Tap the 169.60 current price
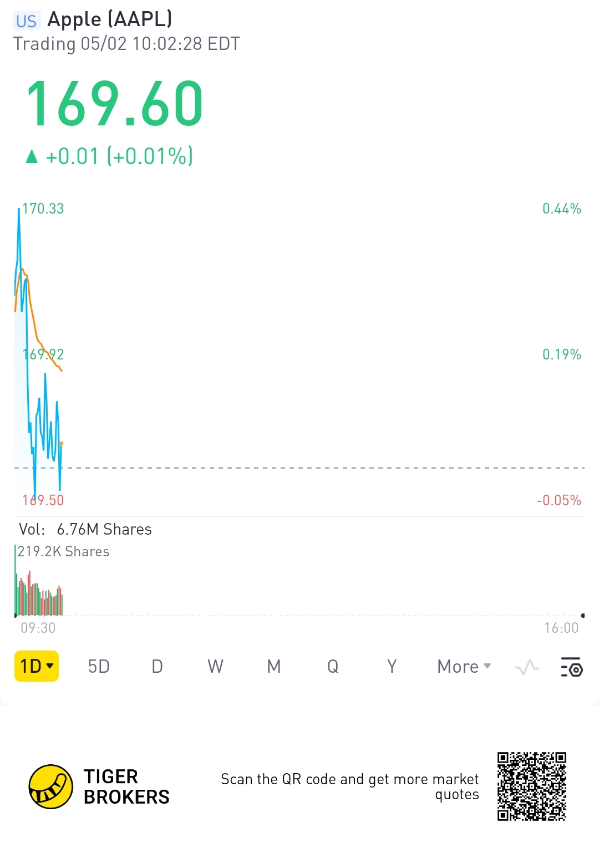Screen dimensions: 599x868 pyautogui.click(x=115, y=104)
